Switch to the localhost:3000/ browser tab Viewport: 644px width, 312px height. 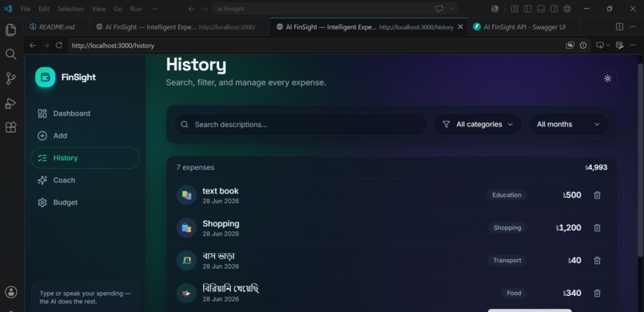(x=180, y=26)
